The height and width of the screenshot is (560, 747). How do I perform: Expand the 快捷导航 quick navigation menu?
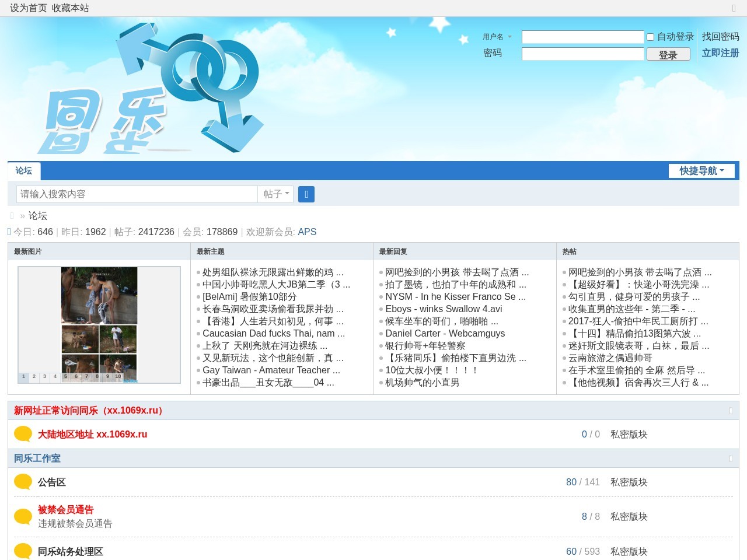coord(701,171)
